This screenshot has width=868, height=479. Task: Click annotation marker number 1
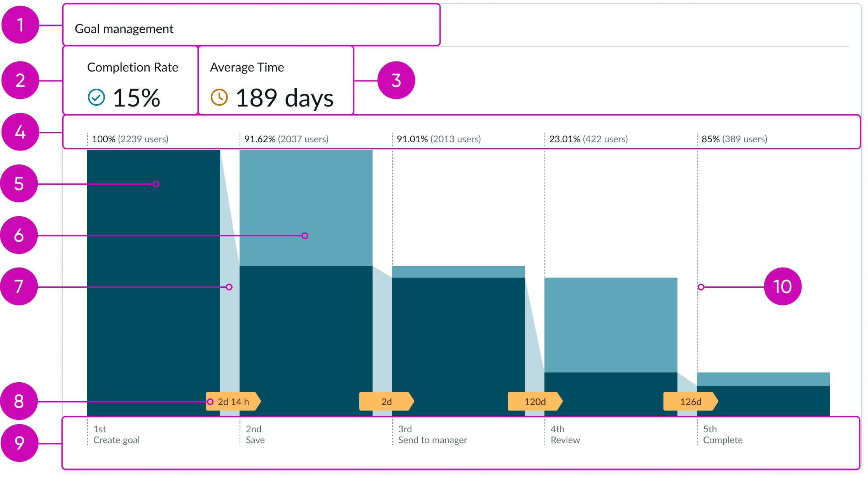point(20,25)
